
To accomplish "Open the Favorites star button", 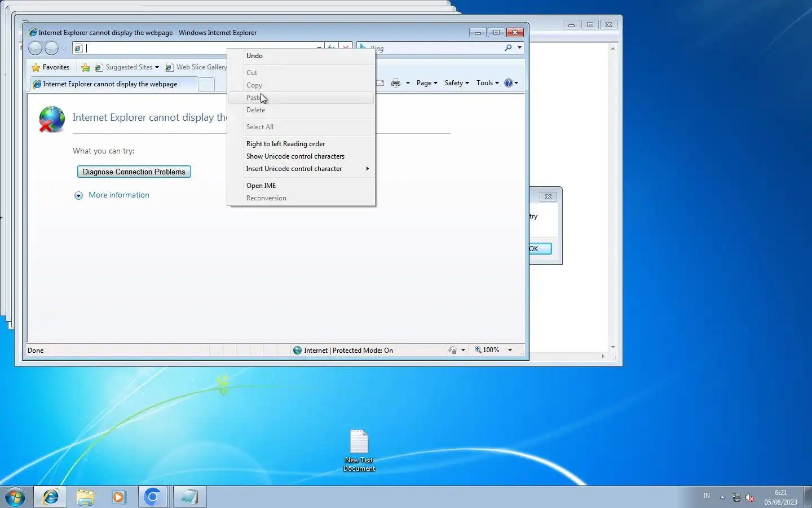I will (x=51, y=67).
